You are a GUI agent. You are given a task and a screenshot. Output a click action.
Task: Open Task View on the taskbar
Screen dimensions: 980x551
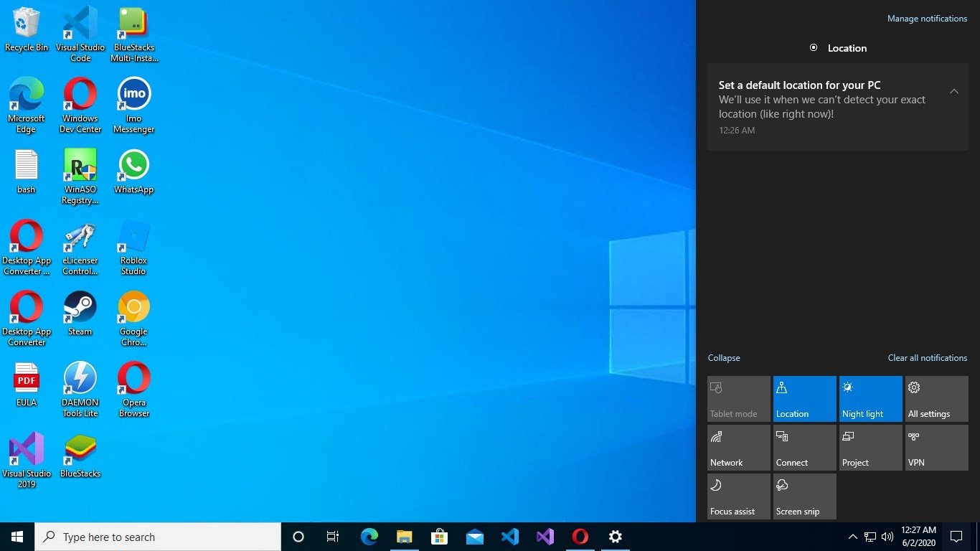[333, 537]
